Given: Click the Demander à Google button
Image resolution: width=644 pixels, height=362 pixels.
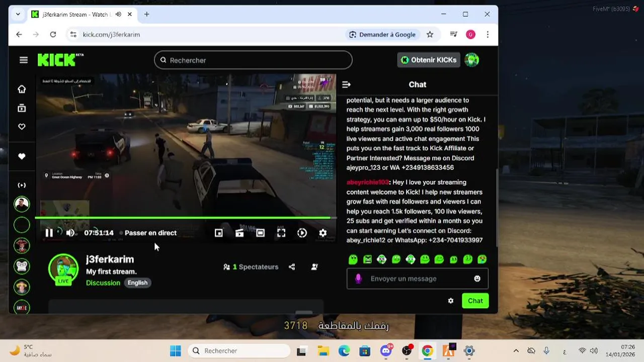Looking at the screenshot, I should (x=382, y=34).
